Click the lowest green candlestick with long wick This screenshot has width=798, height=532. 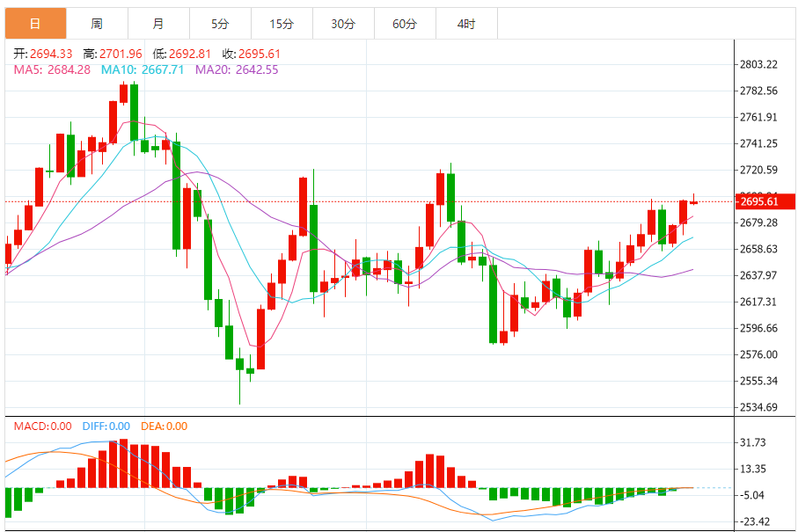239,376
